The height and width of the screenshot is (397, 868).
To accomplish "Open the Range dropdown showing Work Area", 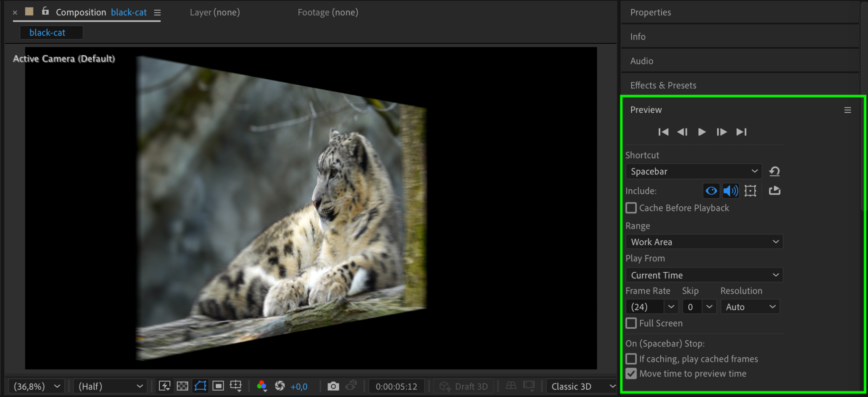I will click(704, 242).
